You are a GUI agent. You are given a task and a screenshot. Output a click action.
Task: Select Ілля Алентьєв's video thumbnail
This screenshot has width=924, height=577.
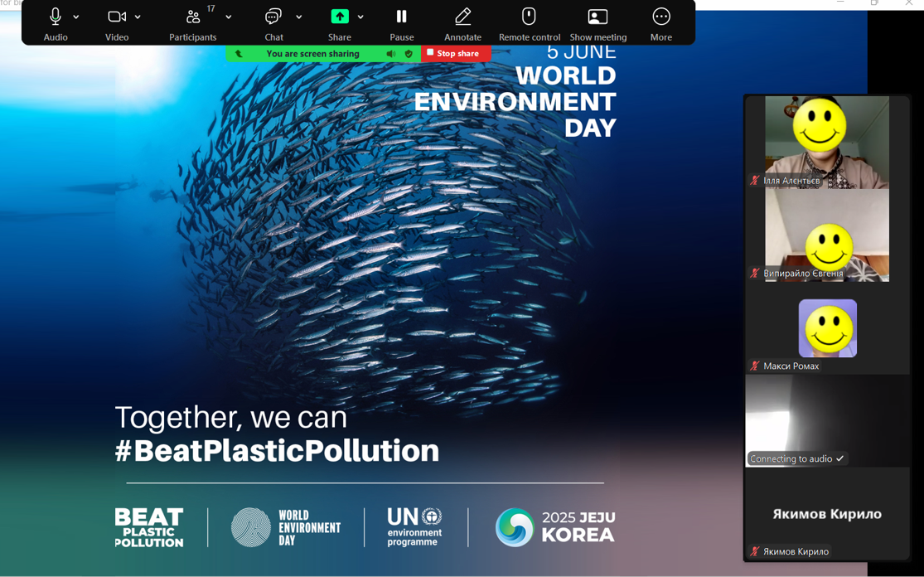click(826, 142)
